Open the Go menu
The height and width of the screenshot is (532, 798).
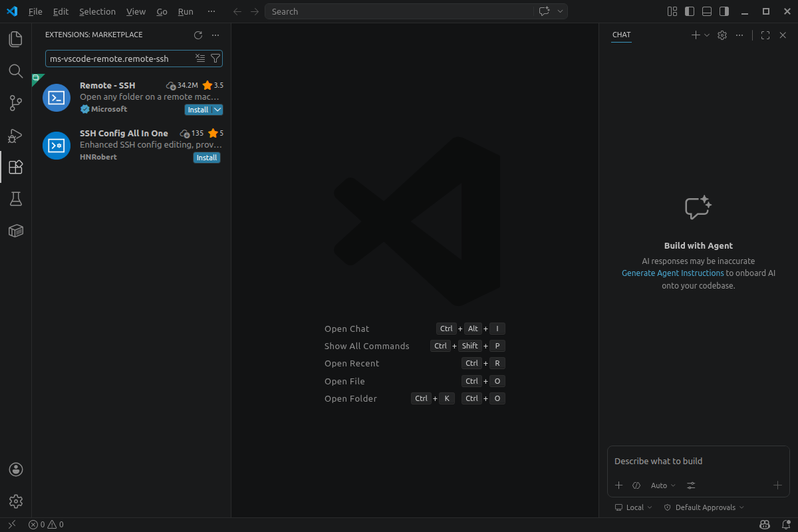point(162,11)
